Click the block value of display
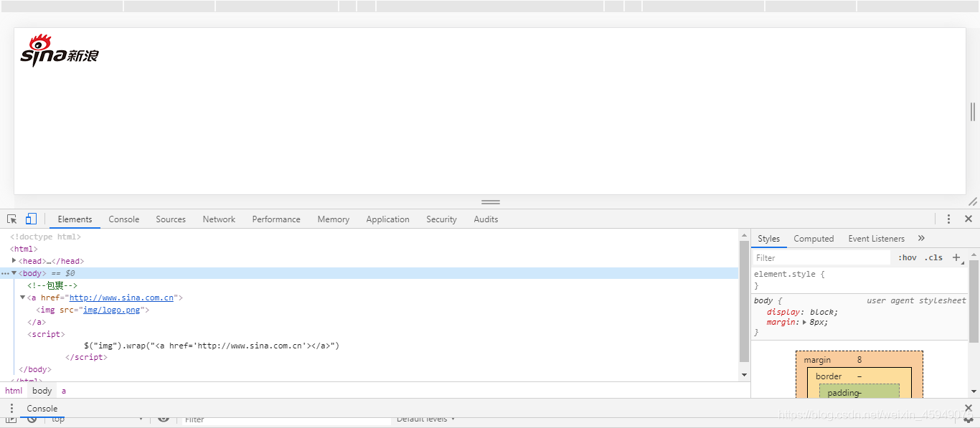The height and width of the screenshot is (428, 980). (821, 312)
